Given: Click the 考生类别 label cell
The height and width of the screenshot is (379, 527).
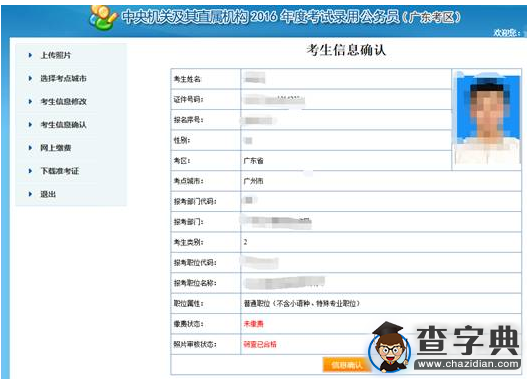Looking at the screenshot, I should pos(206,242).
